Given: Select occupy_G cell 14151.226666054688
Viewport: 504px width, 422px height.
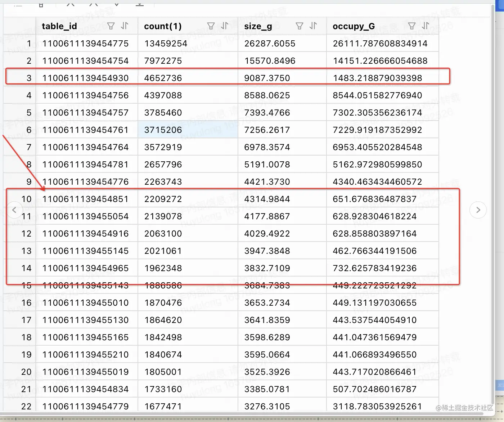Looking at the screenshot, I should coord(383,61).
